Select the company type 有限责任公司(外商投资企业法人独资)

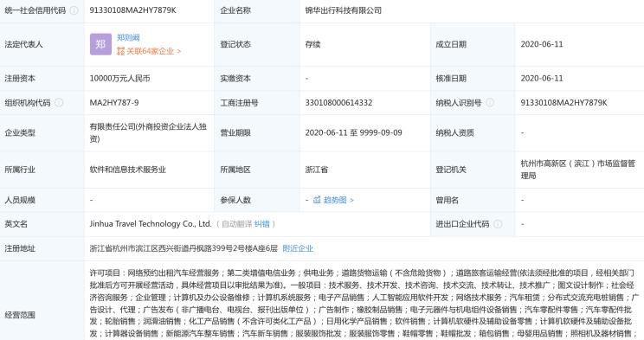coord(148,132)
